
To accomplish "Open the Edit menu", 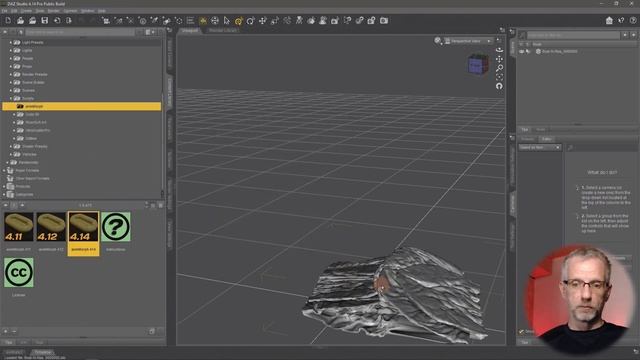I will click(x=14, y=11).
